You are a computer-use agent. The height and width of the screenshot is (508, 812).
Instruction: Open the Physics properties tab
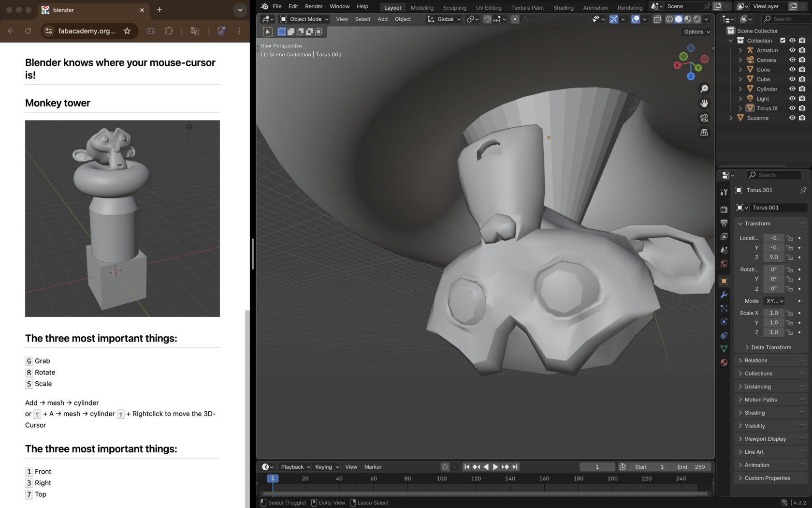point(724,322)
